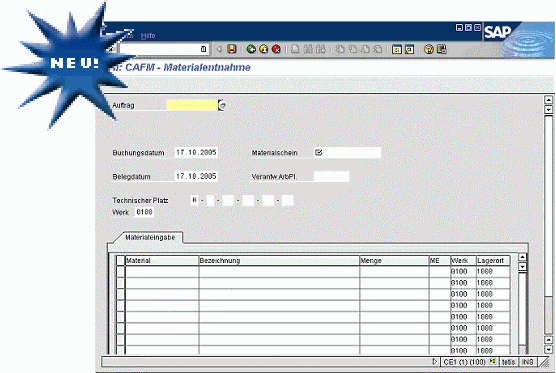Click the Buchungsdatum date field

(196, 152)
